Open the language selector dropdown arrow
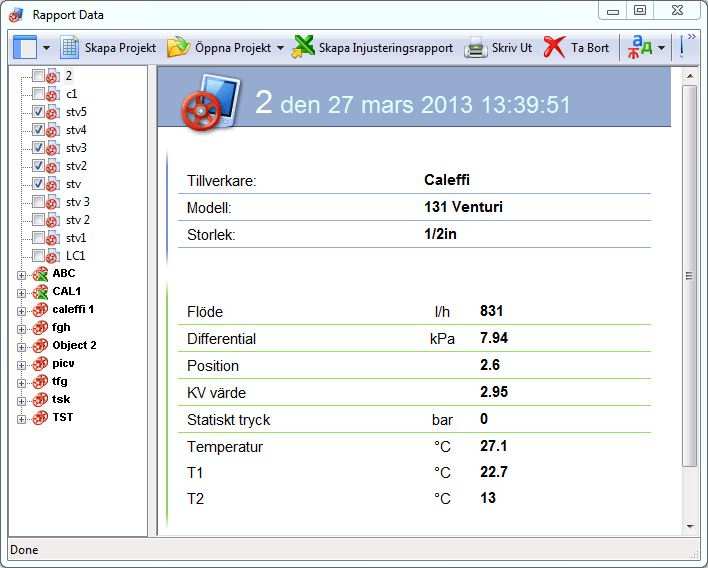 pyautogui.click(x=661, y=48)
